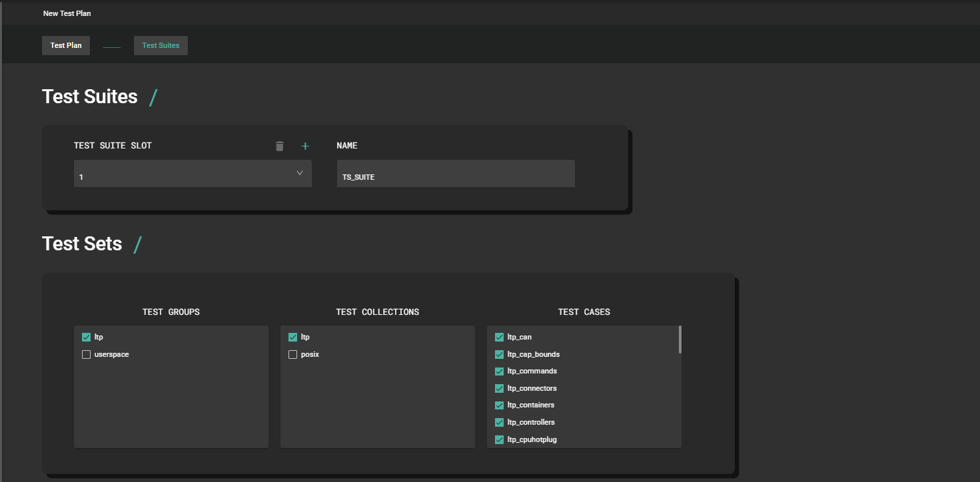The width and height of the screenshot is (980, 482).
Task: Open the Test Suite Slot dropdown
Action: point(193,173)
